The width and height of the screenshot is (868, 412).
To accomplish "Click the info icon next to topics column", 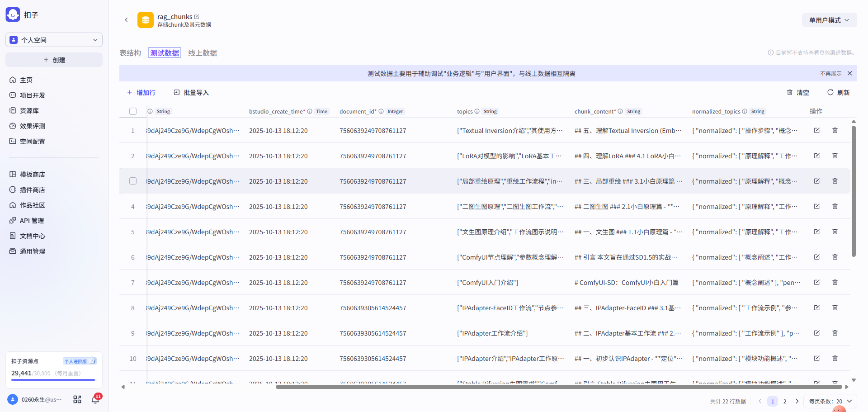I will [477, 111].
